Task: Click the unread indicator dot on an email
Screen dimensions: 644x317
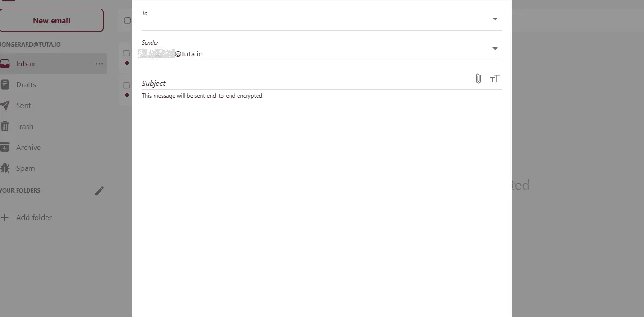Action: coord(126,62)
